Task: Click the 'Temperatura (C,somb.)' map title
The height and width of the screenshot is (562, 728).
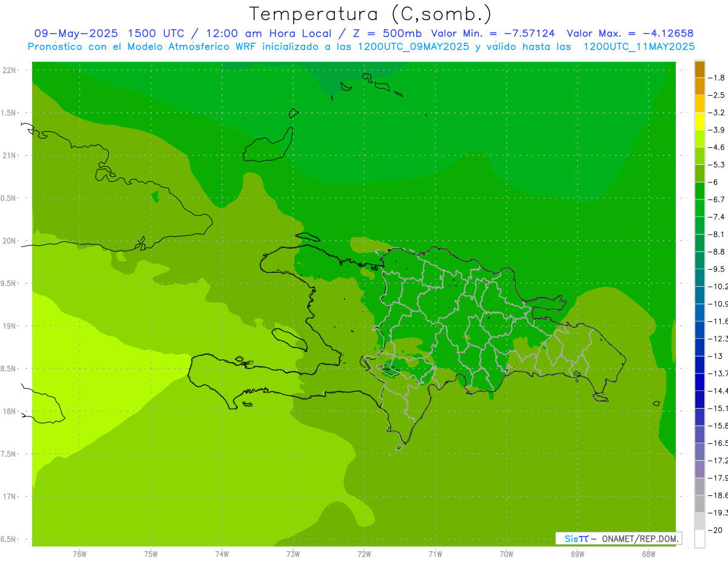Action: click(371, 14)
